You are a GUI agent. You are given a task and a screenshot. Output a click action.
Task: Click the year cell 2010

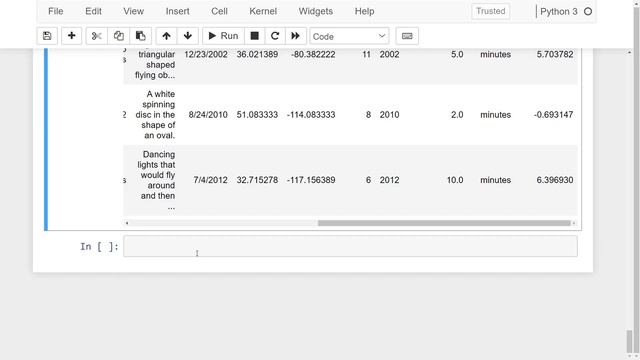click(389, 115)
